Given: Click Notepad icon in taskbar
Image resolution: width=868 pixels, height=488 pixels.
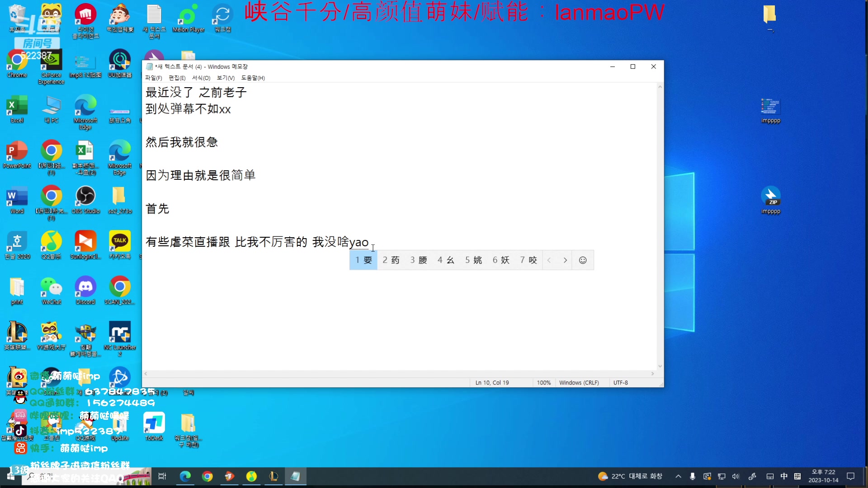Looking at the screenshot, I should pos(295,476).
